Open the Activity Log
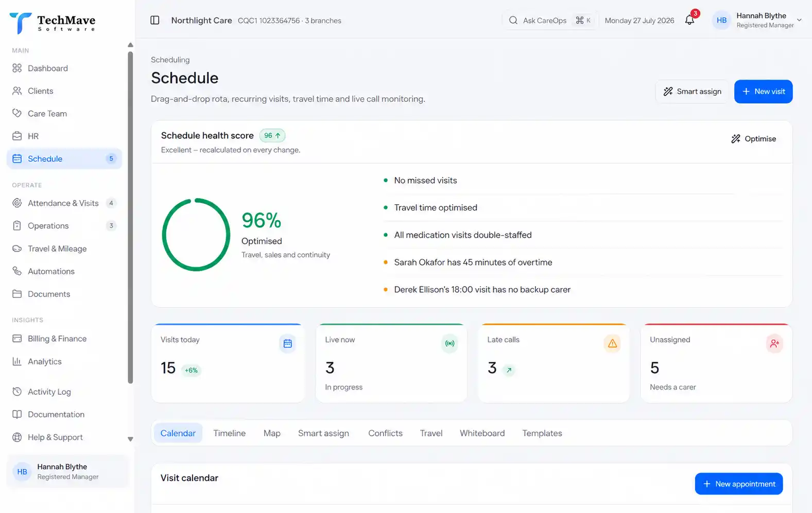Viewport: 812px width, 513px height. point(64,392)
